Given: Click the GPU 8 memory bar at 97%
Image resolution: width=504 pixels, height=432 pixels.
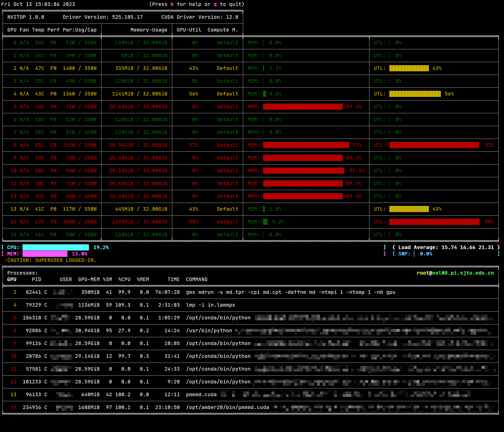Looking at the screenshot, I should point(306,145).
